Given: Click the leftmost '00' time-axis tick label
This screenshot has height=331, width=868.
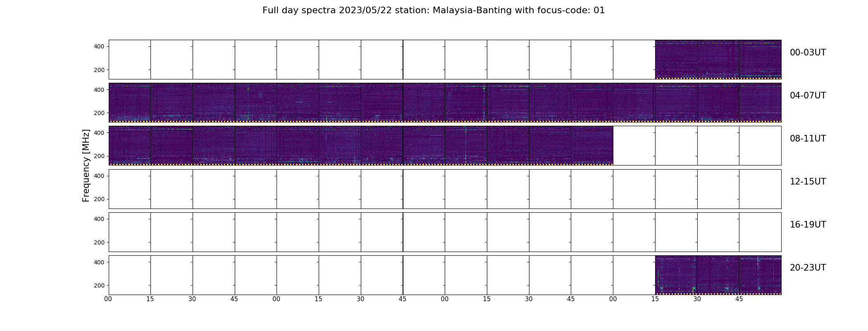Looking at the screenshot, I should point(108,299).
